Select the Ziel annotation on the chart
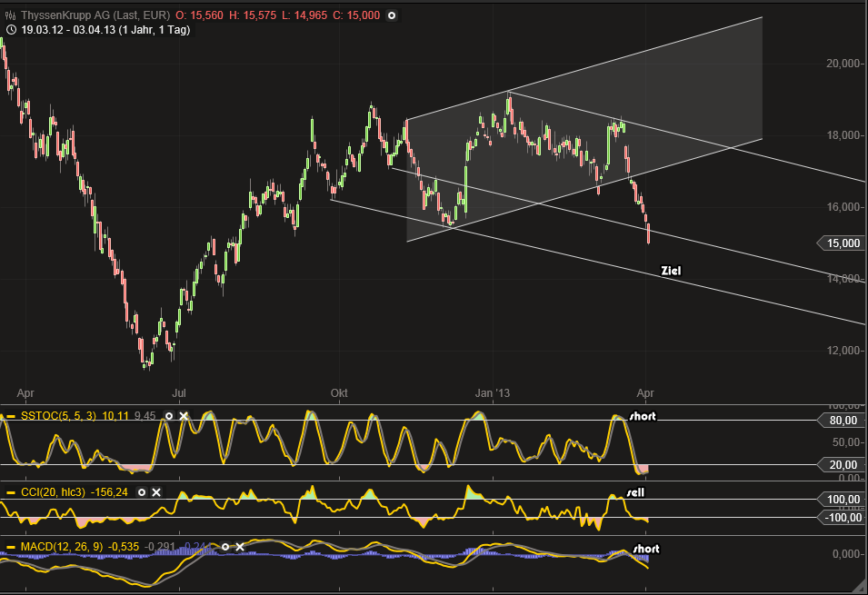The image size is (868, 595). tap(671, 271)
